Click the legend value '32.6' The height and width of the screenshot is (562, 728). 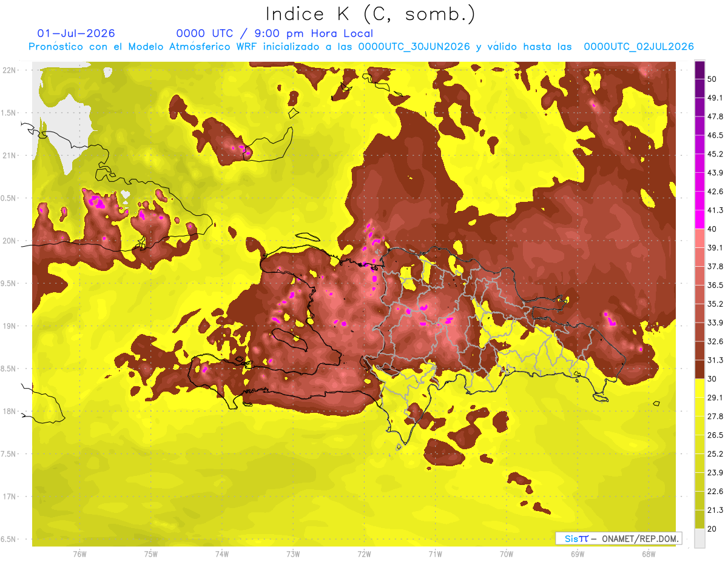pyautogui.click(x=715, y=341)
